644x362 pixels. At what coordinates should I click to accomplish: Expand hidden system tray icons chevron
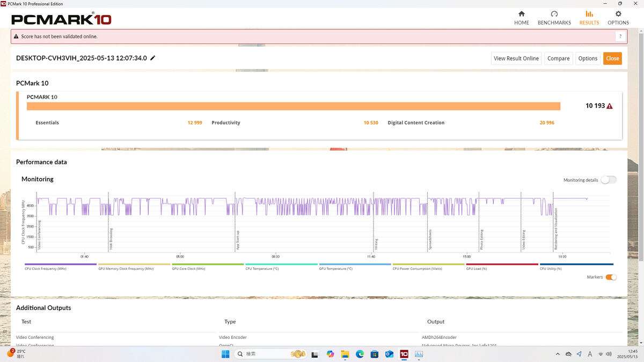pyautogui.click(x=557, y=354)
